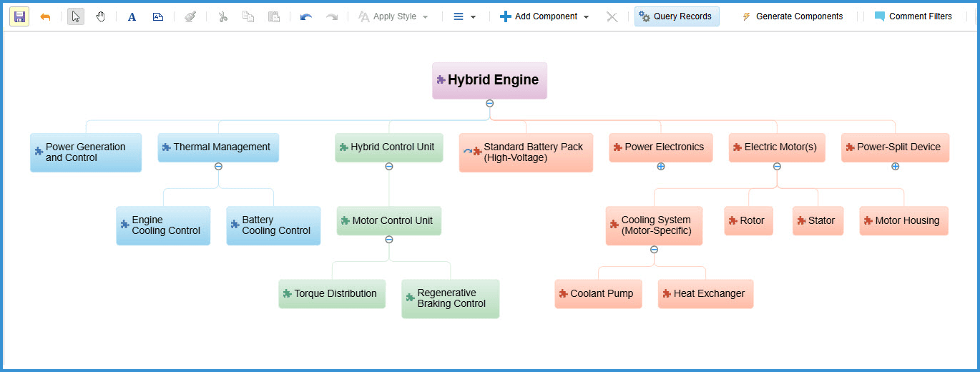Image resolution: width=980 pixels, height=372 pixels.
Task: Collapse the Electric Motor(s) branch
Action: (777, 167)
